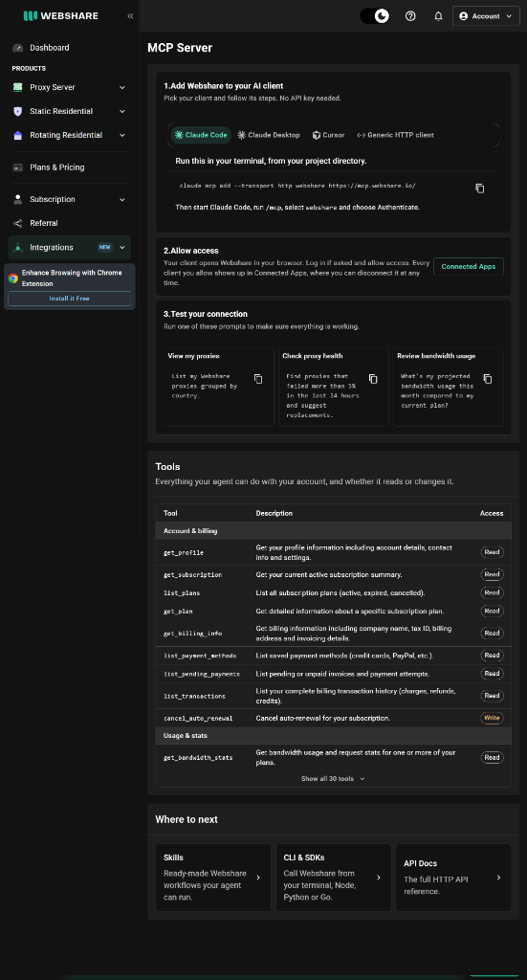Open the Referral page

tap(44, 223)
